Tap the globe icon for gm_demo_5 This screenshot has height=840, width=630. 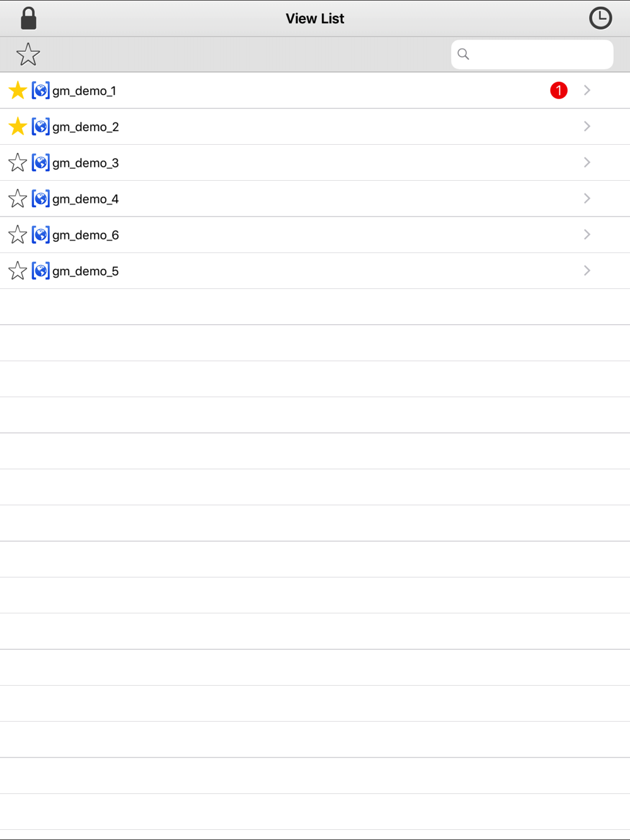41,271
